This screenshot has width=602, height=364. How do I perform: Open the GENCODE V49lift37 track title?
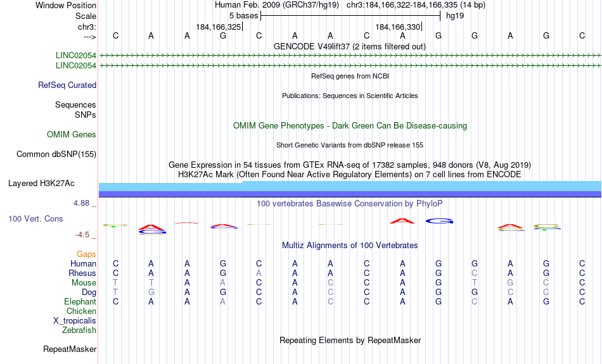pos(350,46)
